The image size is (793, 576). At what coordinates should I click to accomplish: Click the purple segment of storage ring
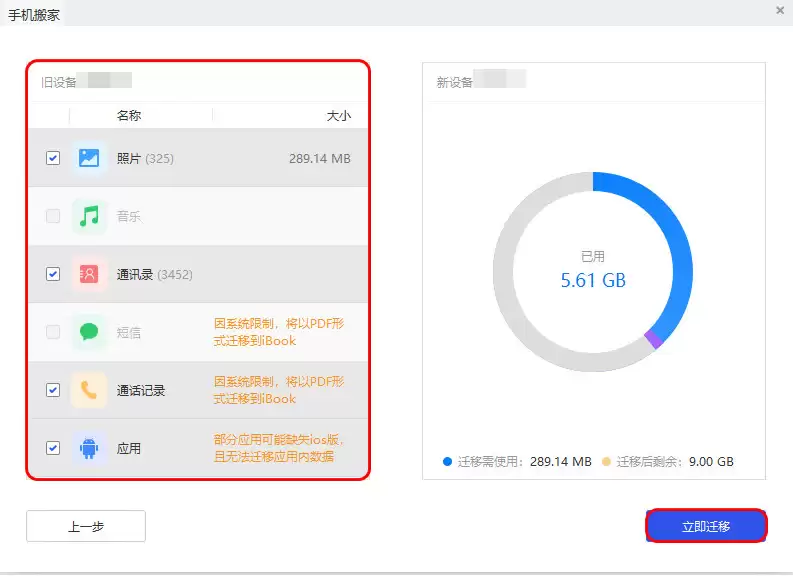click(654, 339)
